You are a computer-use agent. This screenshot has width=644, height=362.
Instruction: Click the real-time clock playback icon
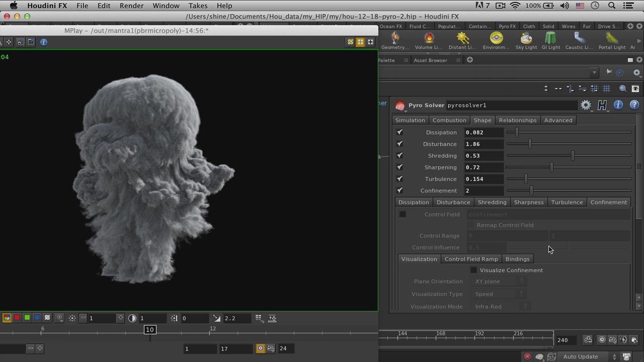tap(602, 340)
